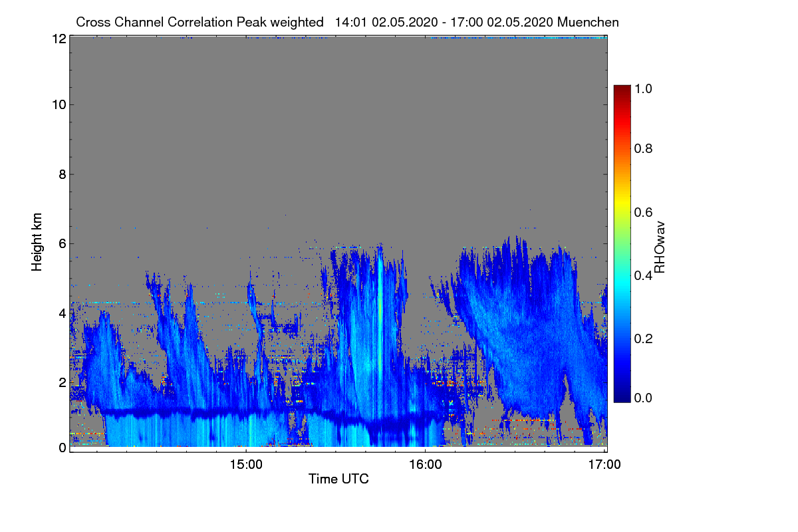Click the '4' height axis tick label
This screenshot has width=798, height=532.
62,313
